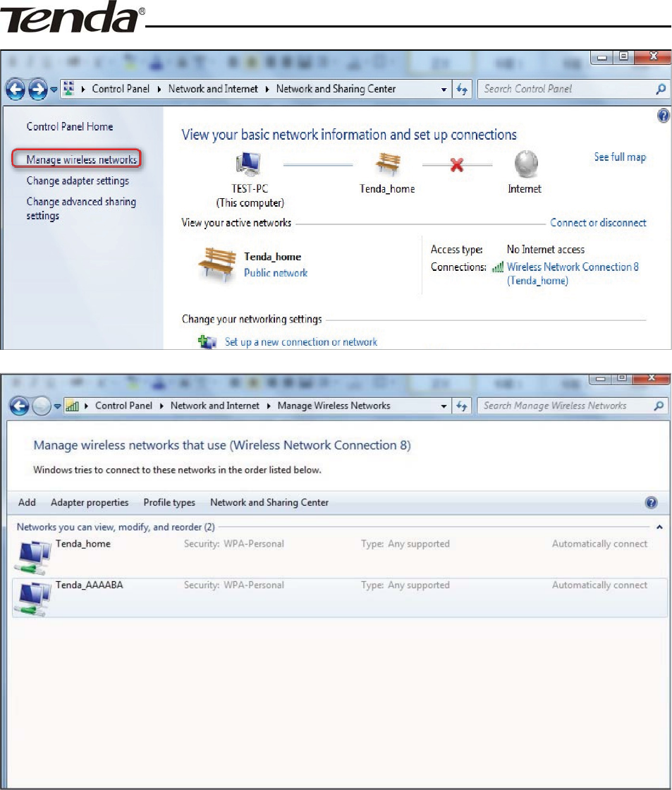Open recent pages dropdown in Network and Sharing Center
Viewport: 672px width, 790px height.
click(x=54, y=90)
